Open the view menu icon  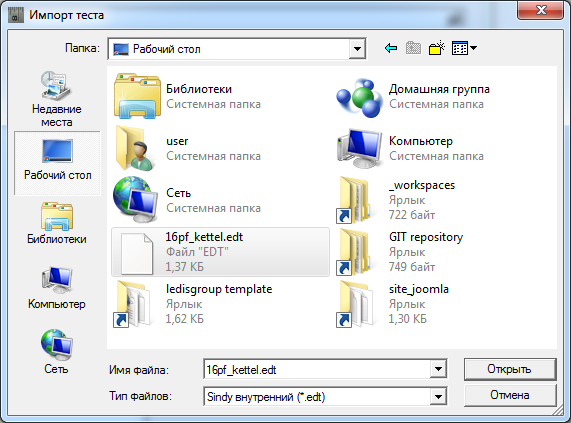point(464,48)
